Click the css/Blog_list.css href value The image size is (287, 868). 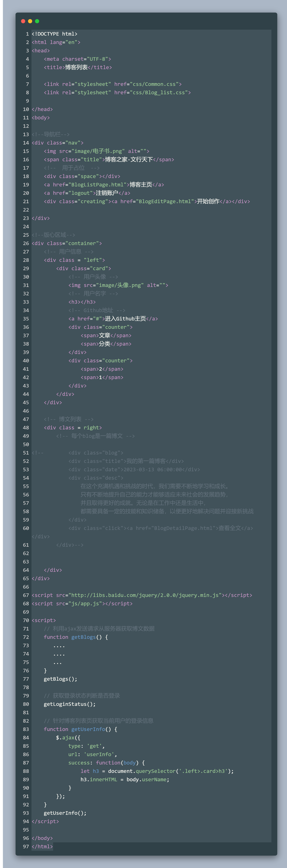[x=159, y=93]
